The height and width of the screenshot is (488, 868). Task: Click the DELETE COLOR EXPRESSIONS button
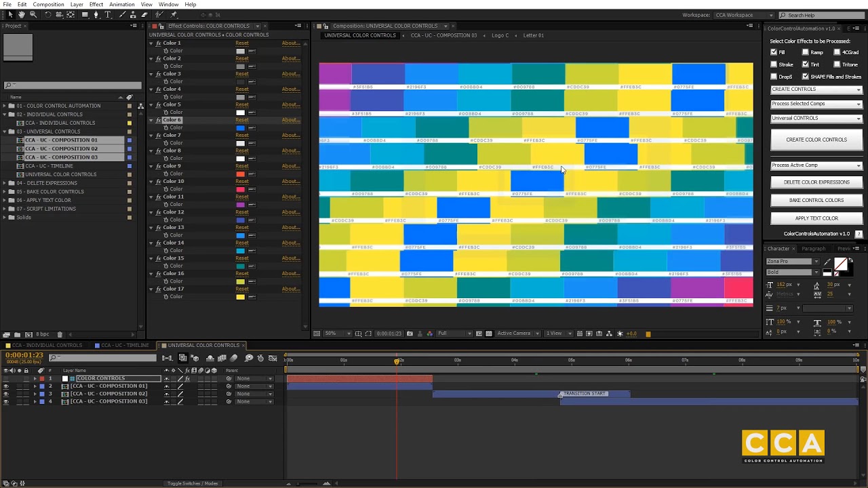pyautogui.click(x=816, y=182)
